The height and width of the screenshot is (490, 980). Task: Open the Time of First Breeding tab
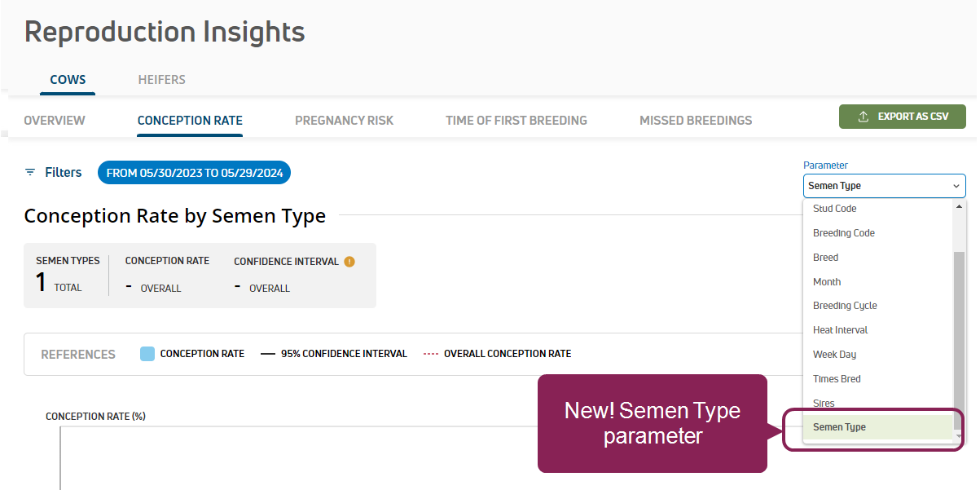tap(516, 121)
